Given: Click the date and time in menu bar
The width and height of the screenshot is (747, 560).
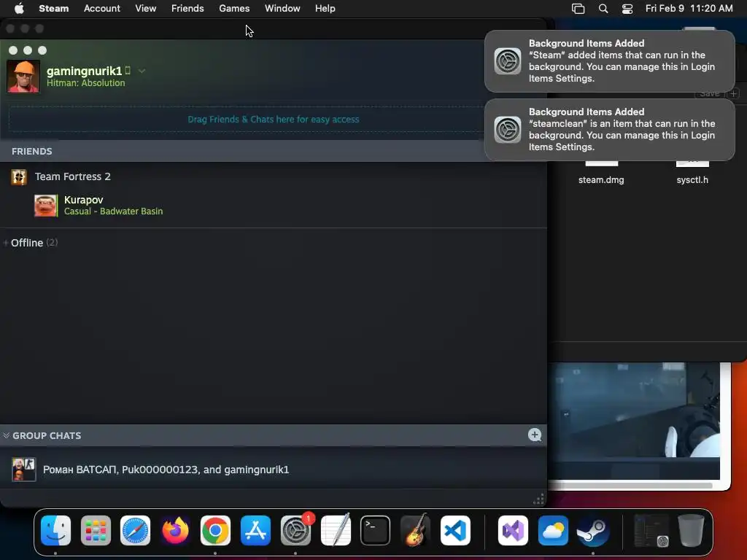Looking at the screenshot, I should coord(689,9).
